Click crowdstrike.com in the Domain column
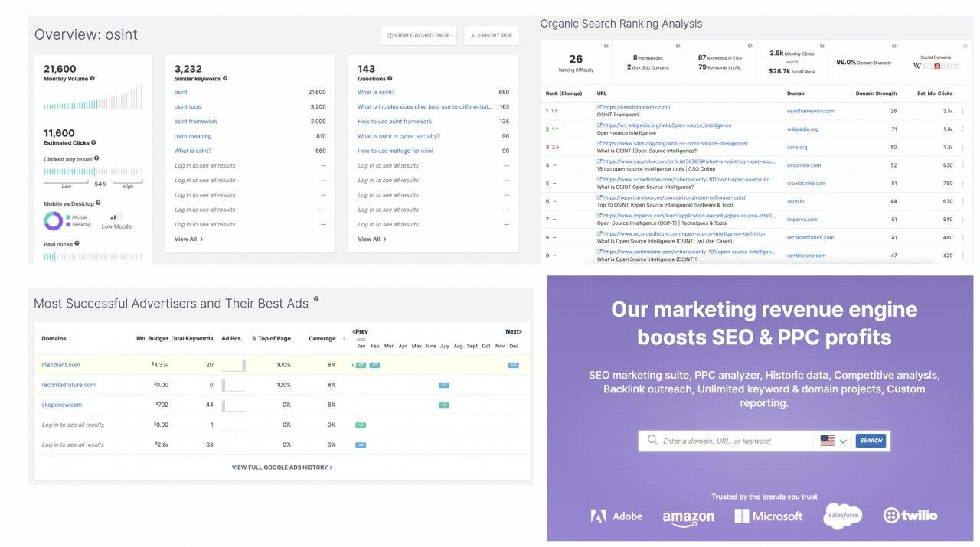This screenshot has height=547, width=980. point(806,184)
